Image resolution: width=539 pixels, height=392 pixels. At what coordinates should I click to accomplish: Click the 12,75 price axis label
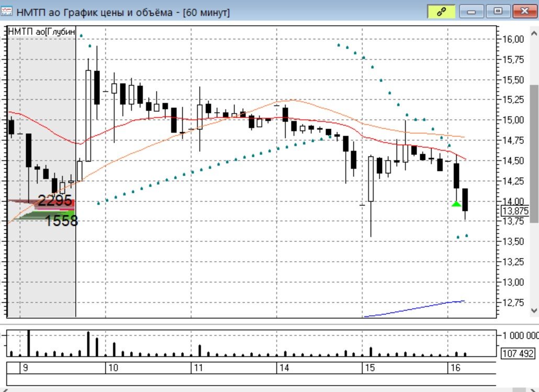pos(513,303)
